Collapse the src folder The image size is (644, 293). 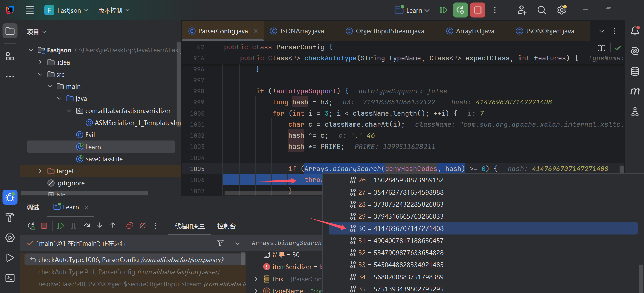coord(40,74)
